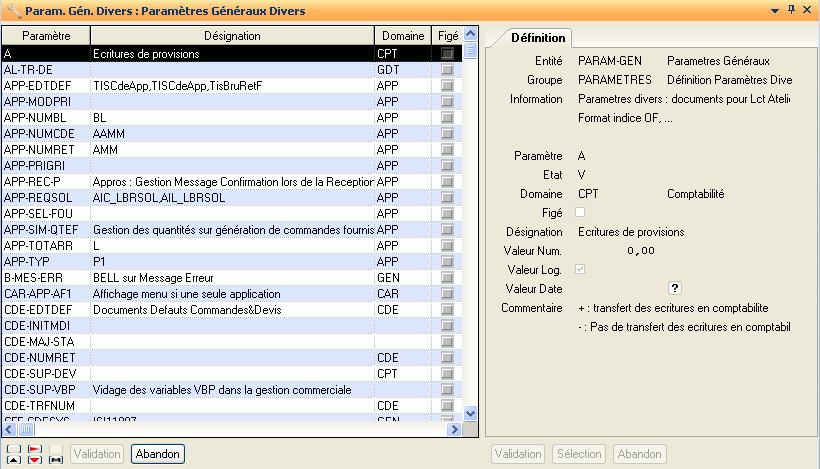The height and width of the screenshot is (469, 820).
Task: Click the horizontal scrollbar right arrow
Action: click(453, 429)
